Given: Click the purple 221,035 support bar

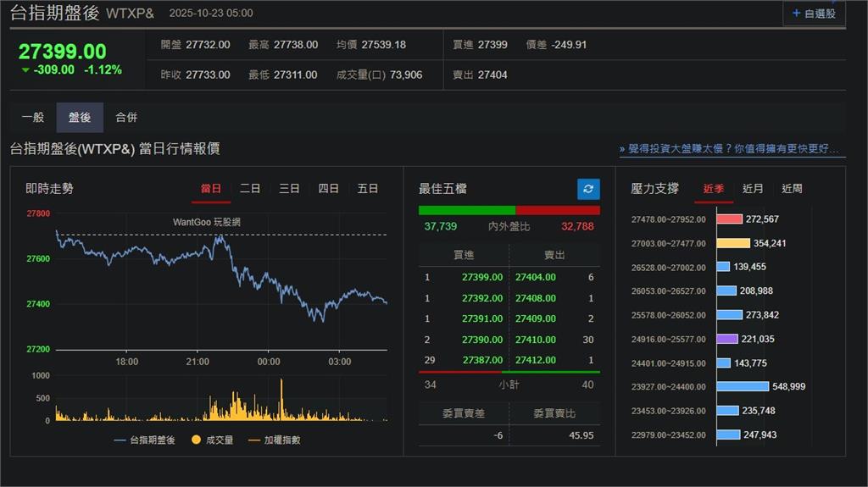Looking at the screenshot, I should [x=727, y=339].
